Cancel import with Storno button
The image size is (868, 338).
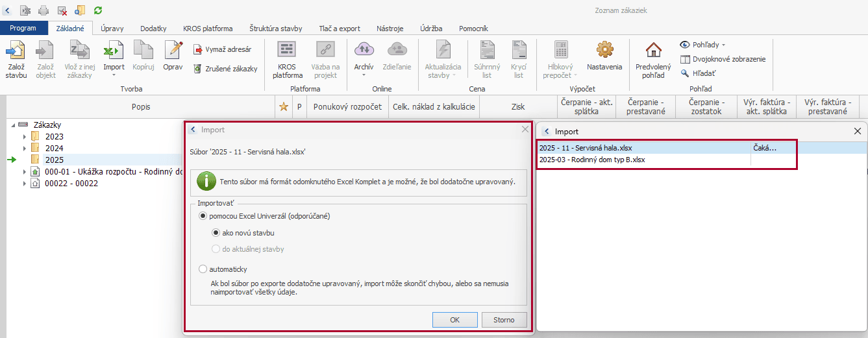point(504,320)
